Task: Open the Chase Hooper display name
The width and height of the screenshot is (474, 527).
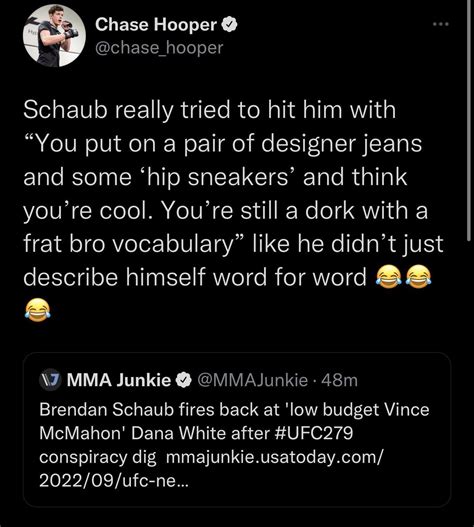Action: pos(156,25)
